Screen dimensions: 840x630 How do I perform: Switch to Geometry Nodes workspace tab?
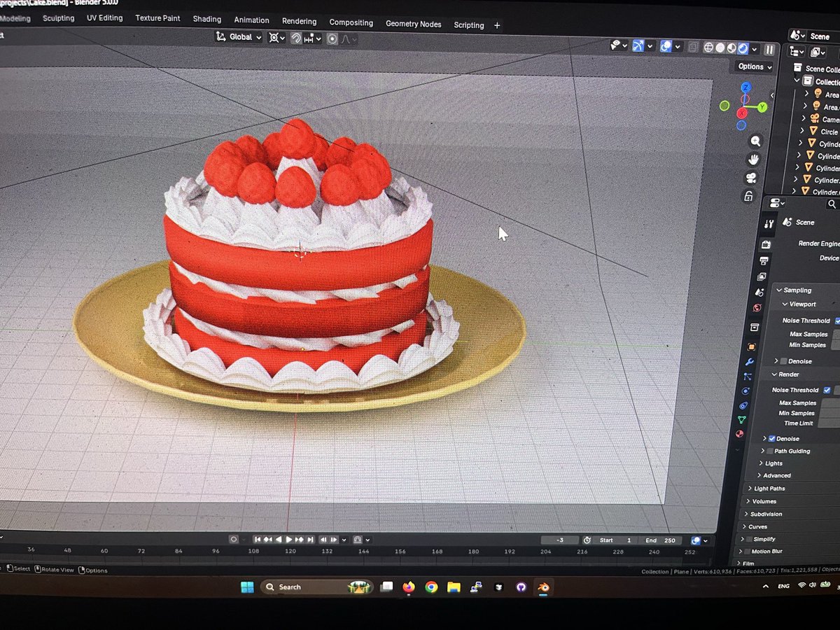pyautogui.click(x=413, y=24)
